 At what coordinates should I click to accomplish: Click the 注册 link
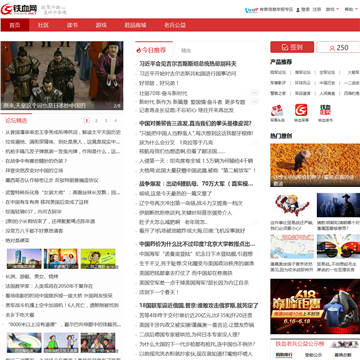point(317,10)
